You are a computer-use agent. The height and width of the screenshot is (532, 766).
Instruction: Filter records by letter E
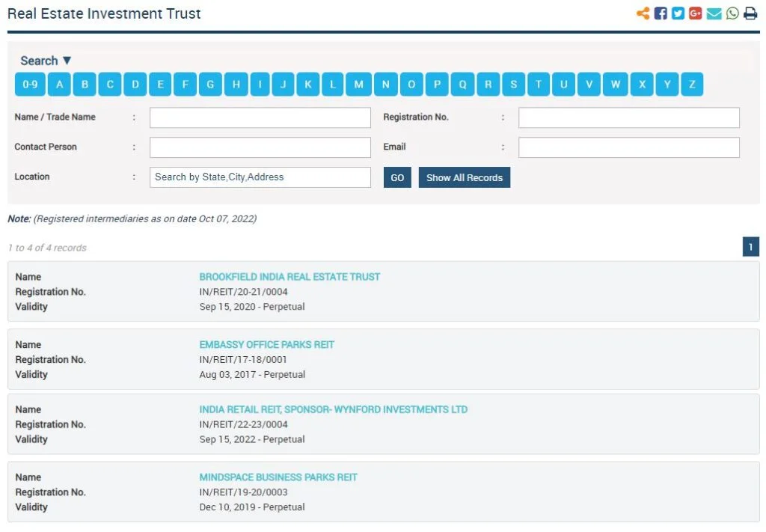coord(160,84)
